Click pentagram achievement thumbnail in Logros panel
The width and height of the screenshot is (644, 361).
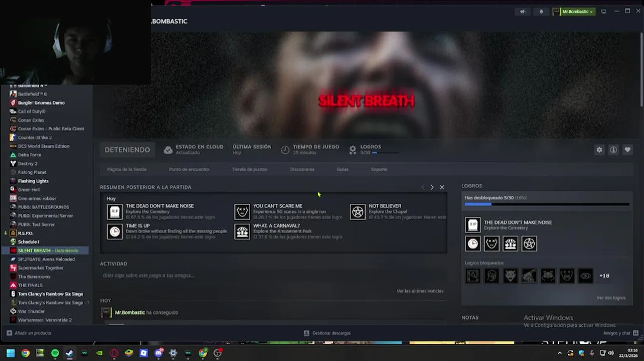pyautogui.click(x=529, y=244)
